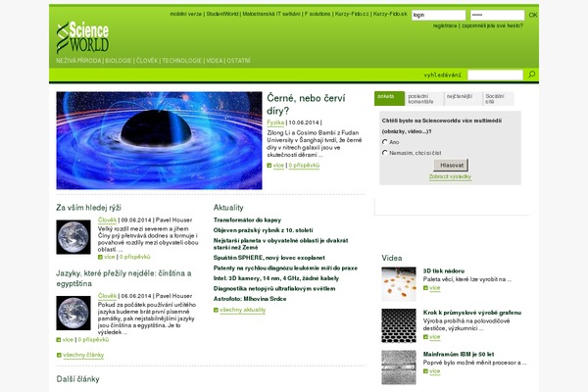The height and width of the screenshot is (392, 588).
Task: Switch to the 'nejčtenější' tab
Action: [x=463, y=99]
